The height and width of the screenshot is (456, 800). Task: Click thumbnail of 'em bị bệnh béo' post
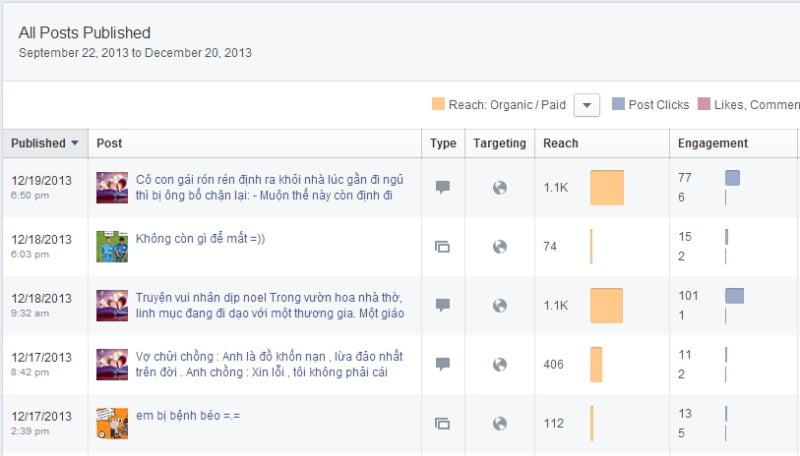(111, 423)
